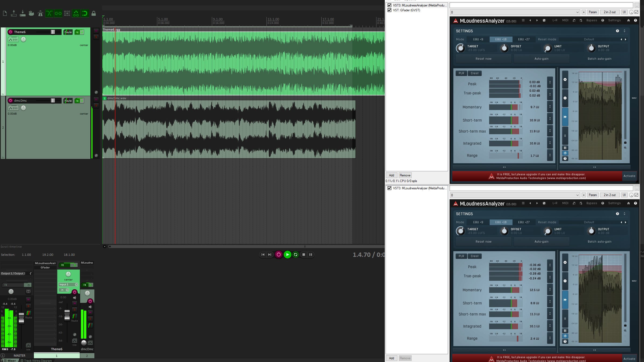Click '2 in 2 out' in upper FX window
Viewport: 644px width, 362px height.
(610, 12)
